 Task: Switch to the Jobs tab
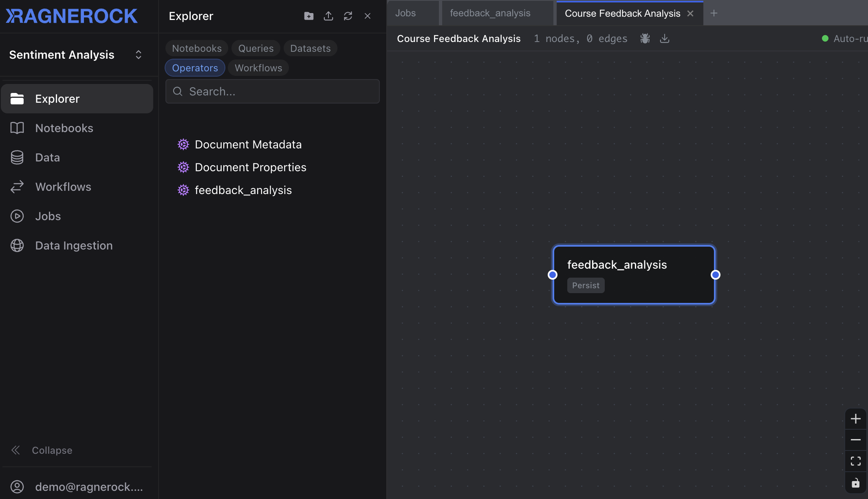tap(414, 13)
